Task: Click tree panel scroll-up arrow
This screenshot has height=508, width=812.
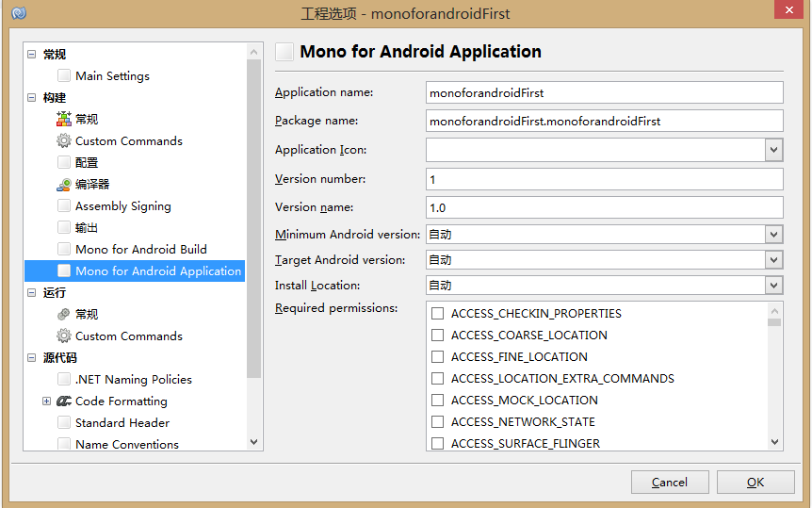Action: coord(253,52)
